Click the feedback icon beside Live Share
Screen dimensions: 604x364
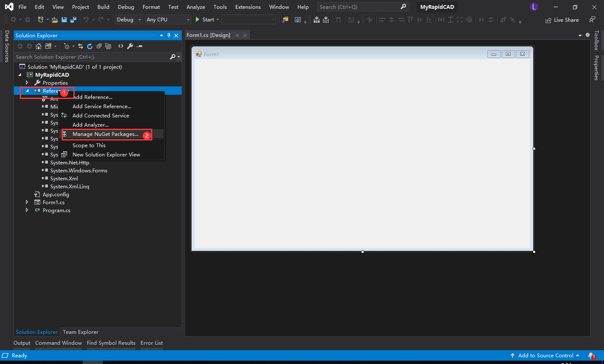[592, 20]
